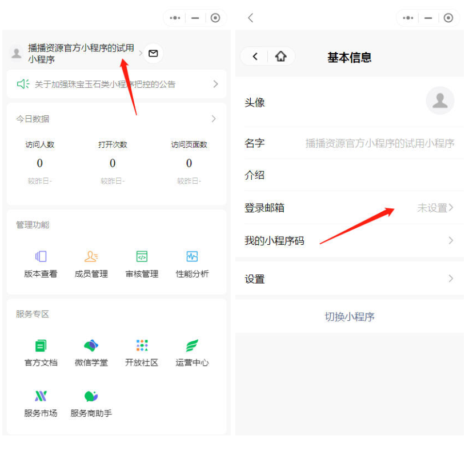Click 切换小程序 link
The image size is (473, 476).
click(350, 317)
